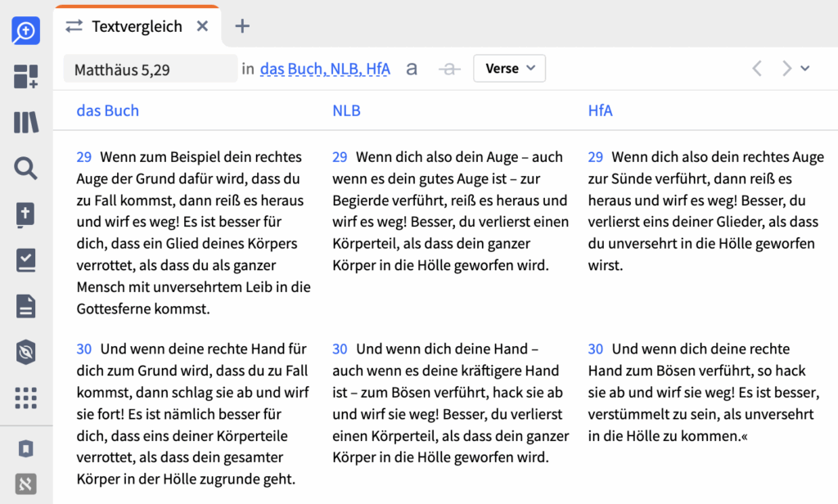This screenshot has width=838, height=504.
Task: Open the layouts dashboard icon
Action: pyautogui.click(x=25, y=76)
